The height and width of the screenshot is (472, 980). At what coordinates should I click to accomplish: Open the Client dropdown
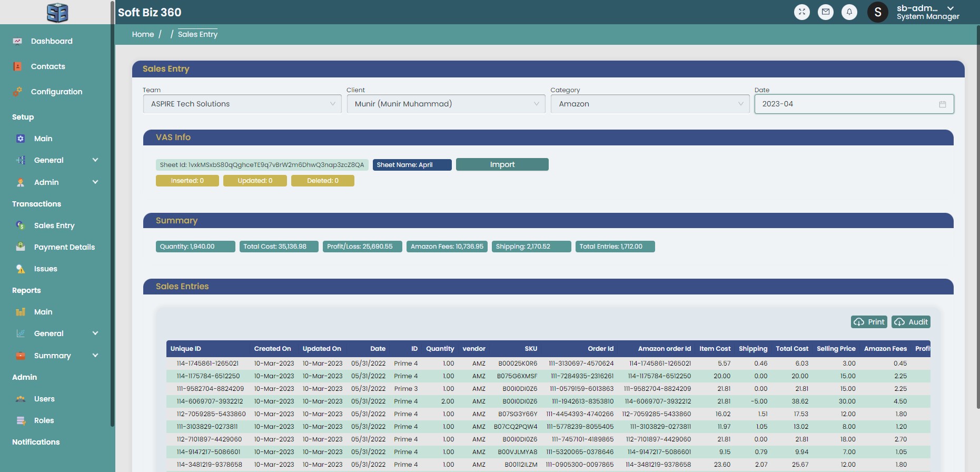(446, 104)
